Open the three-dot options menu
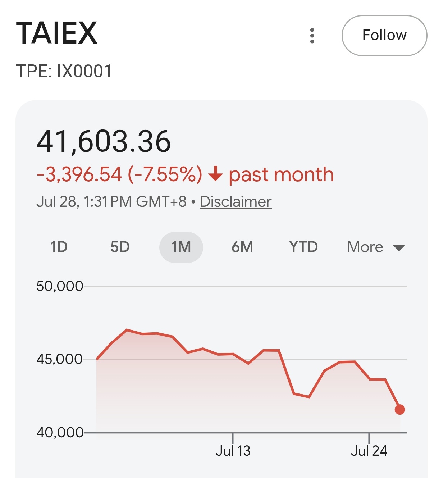Image resolution: width=448 pixels, height=478 pixels. (x=312, y=36)
